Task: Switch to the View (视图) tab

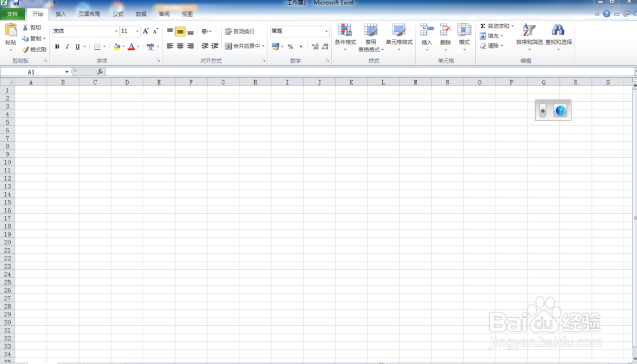Action: [x=187, y=14]
